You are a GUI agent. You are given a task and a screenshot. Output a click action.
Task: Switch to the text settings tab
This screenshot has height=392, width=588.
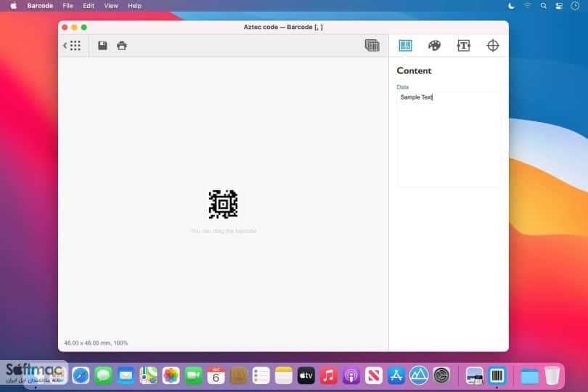pos(463,46)
